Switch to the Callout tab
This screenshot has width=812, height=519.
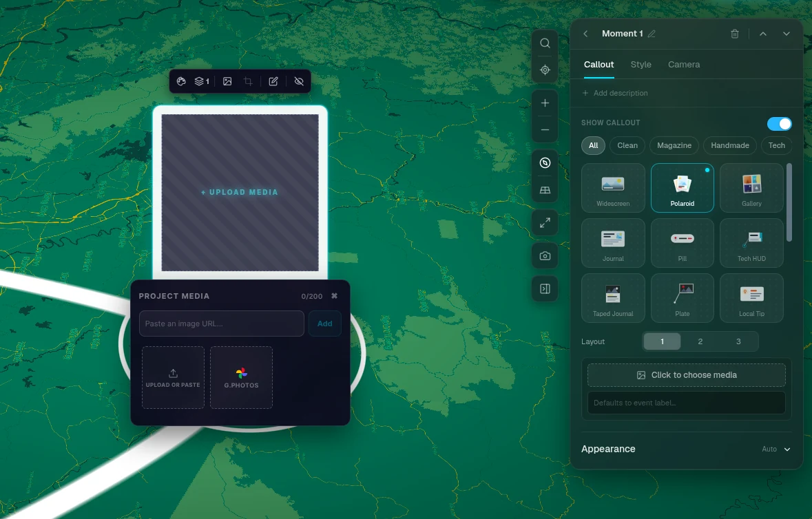pyautogui.click(x=598, y=65)
